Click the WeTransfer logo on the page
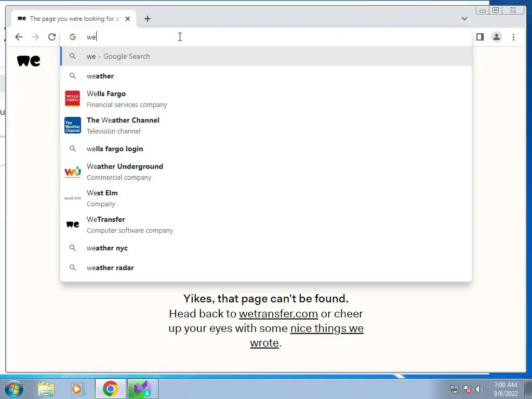Viewport: 532px width, 399px height. click(x=29, y=61)
